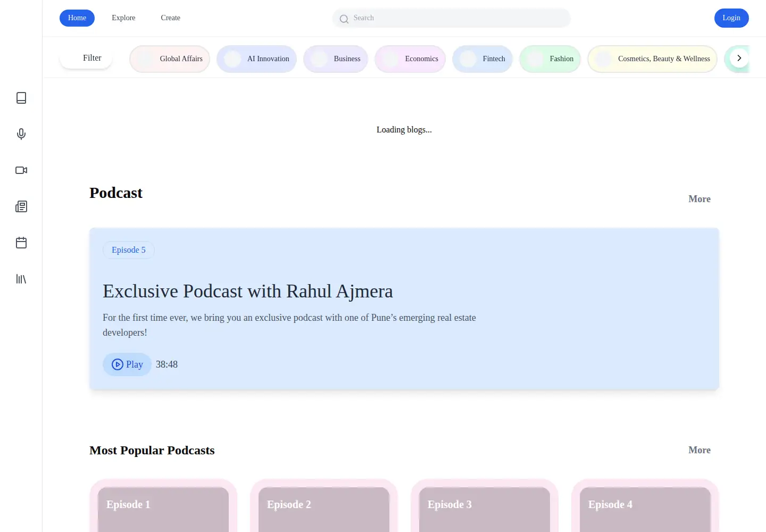The height and width of the screenshot is (532, 766).
Task: Click More next to Podcast heading
Action: click(700, 199)
